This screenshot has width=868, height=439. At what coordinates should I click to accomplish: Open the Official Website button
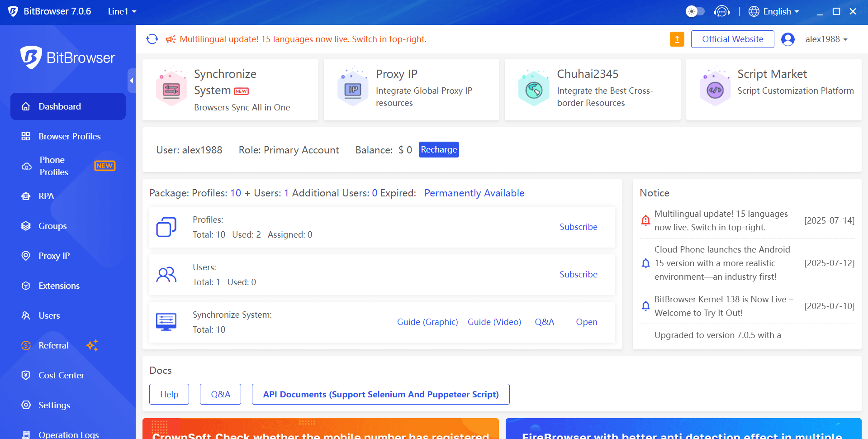732,39
